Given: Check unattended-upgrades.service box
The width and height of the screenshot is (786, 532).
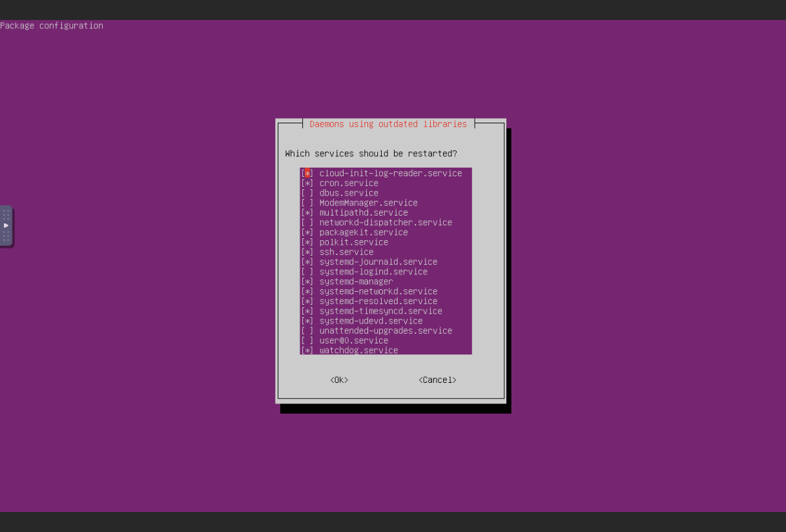Looking at the screenshot, I should [307, 331].
